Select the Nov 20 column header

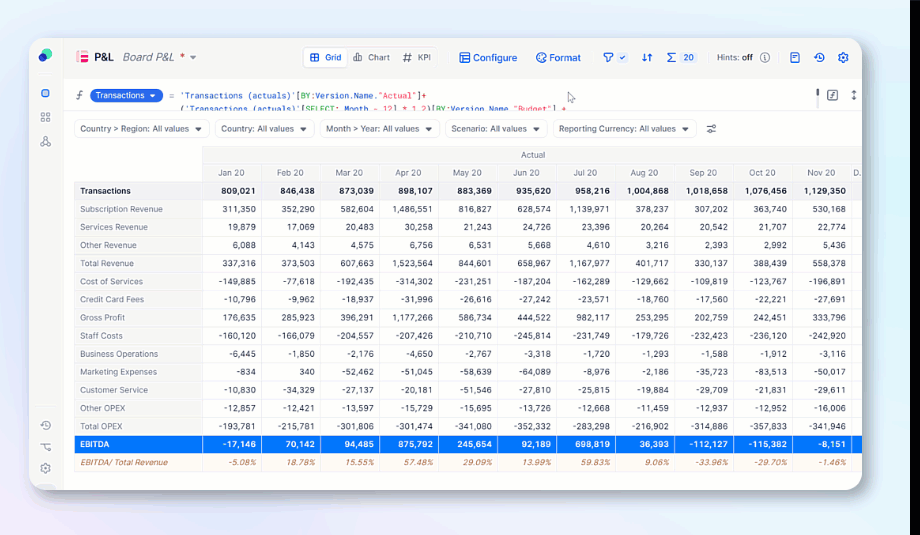point(821,172)
